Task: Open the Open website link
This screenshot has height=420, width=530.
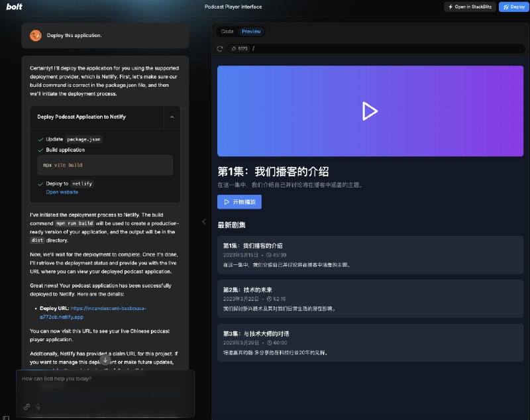Action: [x=62, y=192]
